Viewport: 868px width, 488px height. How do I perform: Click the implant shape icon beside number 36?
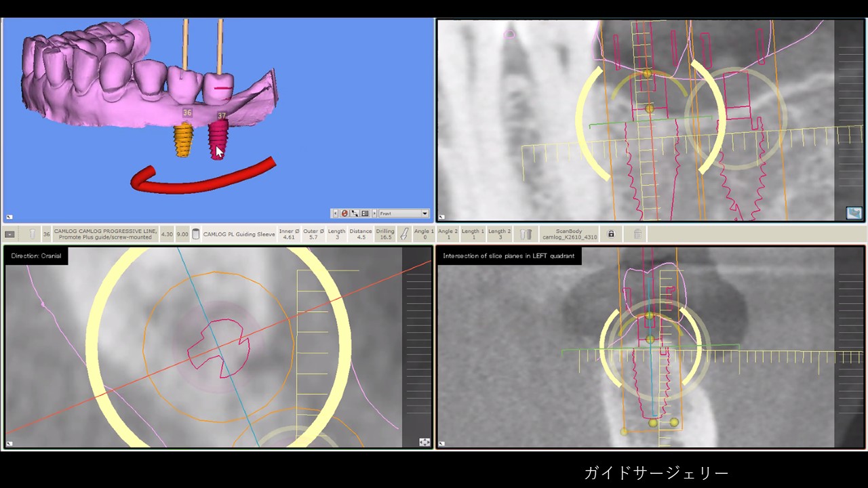[32, 235]
